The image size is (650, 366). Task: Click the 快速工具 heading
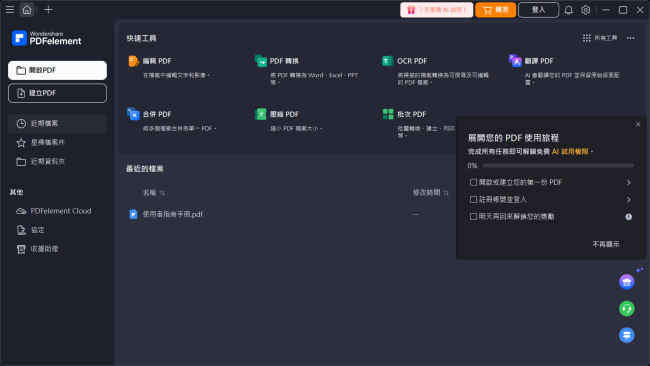pyautogui.click(x=141, y=39)
